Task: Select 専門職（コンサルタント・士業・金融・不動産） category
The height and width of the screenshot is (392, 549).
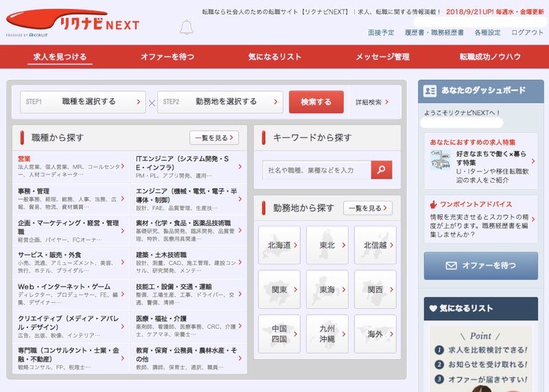Action: pos(71,358)
